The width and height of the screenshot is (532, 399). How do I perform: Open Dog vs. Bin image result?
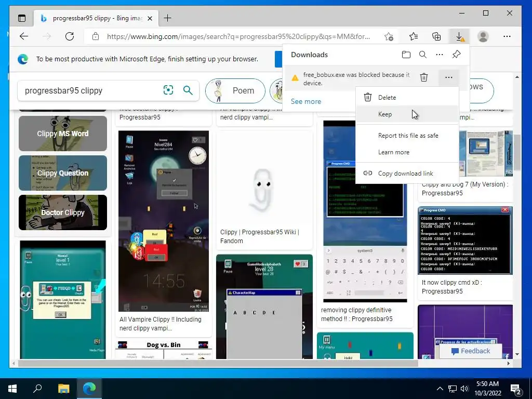coord(164,350)
